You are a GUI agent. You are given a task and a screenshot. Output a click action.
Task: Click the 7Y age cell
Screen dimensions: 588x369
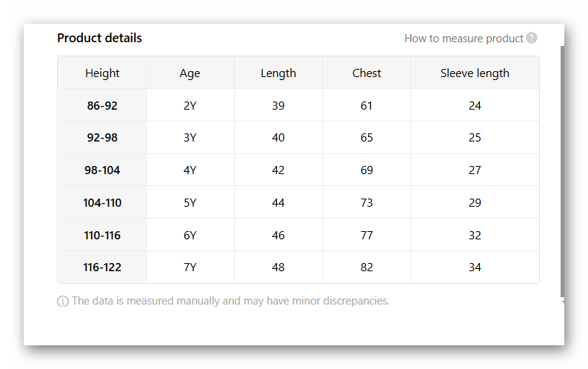click(190, 267)
